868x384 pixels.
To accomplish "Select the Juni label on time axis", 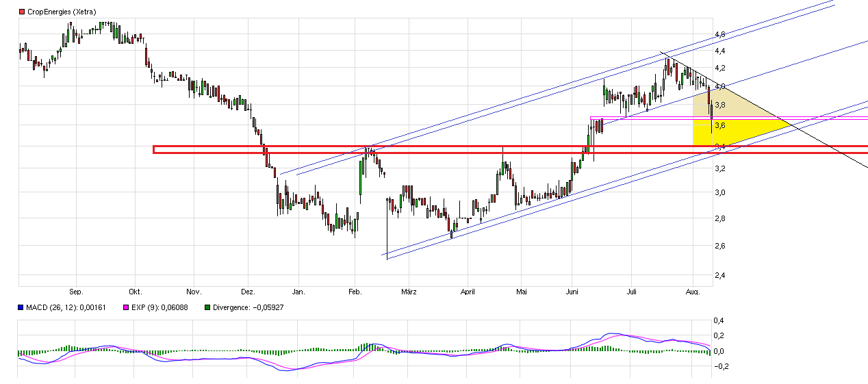I will (573, 292).
